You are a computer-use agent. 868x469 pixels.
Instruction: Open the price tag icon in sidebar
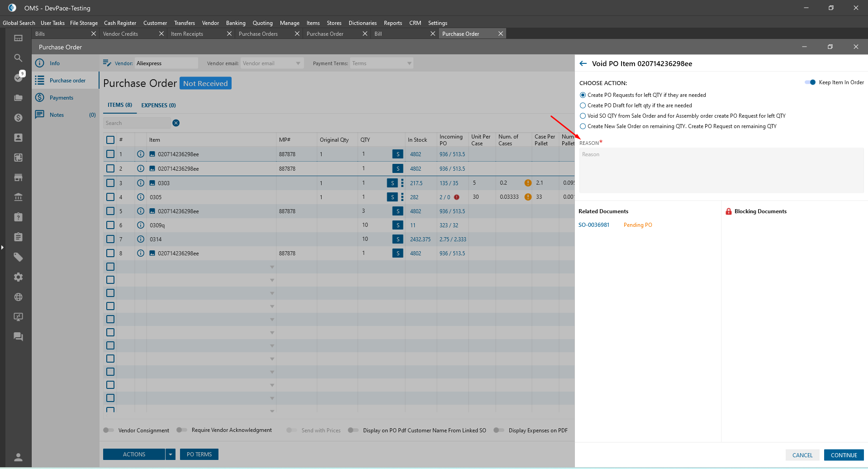coord(18,257)
